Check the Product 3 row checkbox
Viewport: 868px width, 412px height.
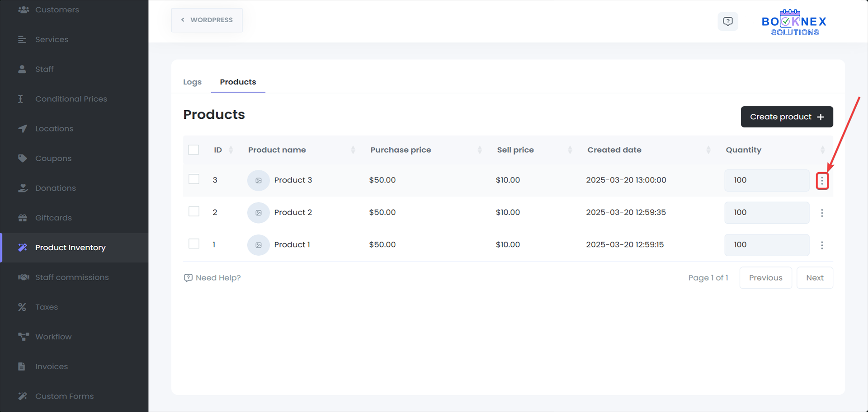[x=194, y=179]
